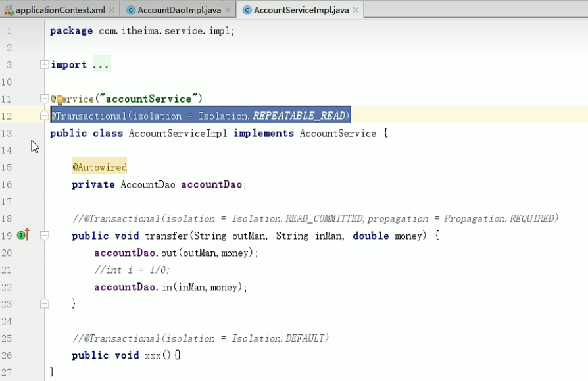This screenshot has width=588, height=381.
Task: Place the cursor in the xxx method name
Action: [x=153, y=355]
